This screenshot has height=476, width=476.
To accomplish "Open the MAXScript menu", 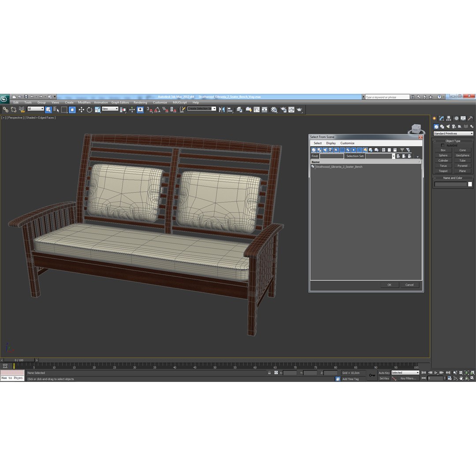I will (x=180, y=103).
